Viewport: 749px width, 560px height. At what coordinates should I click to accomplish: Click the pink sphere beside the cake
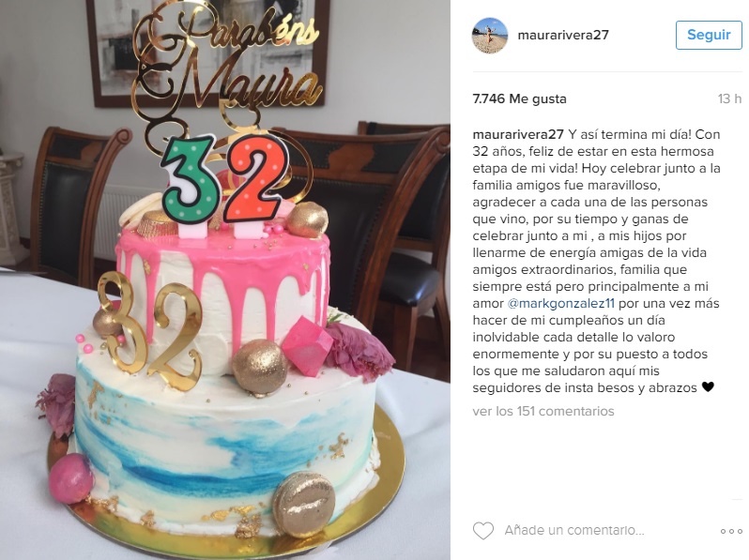point(71,477)
